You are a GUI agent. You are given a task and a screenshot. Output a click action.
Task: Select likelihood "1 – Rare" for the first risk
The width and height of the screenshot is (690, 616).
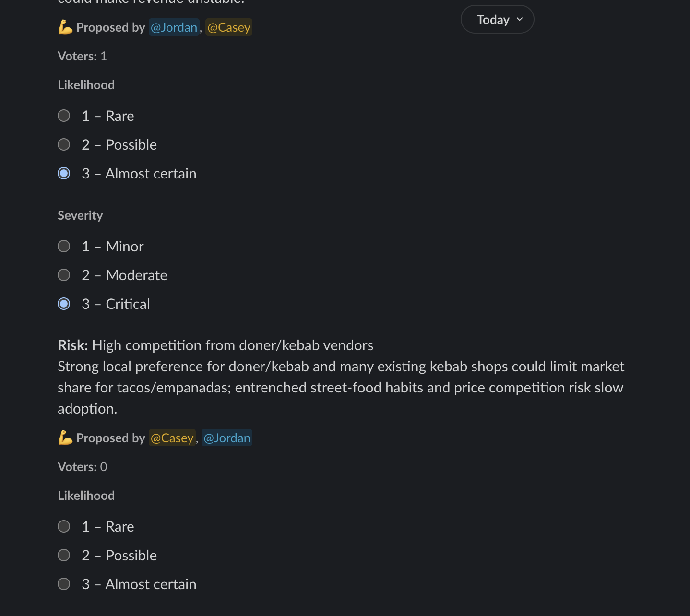(x=64, y=116)
